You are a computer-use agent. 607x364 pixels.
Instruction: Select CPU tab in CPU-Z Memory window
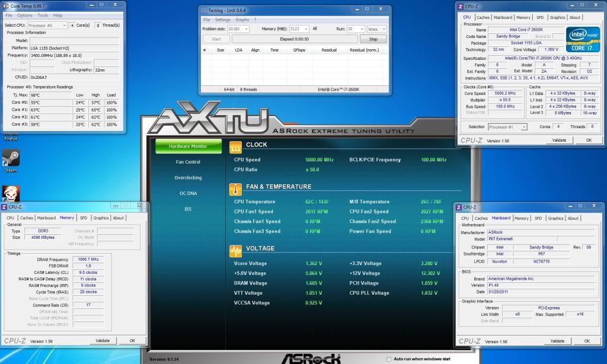pyautogui.click(x=11, y=218)
